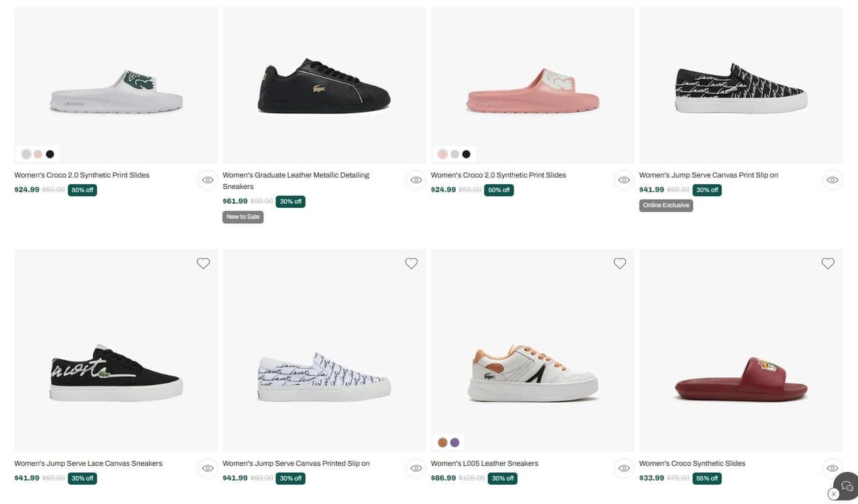Open the chat support bubble icon

(847, 486)
